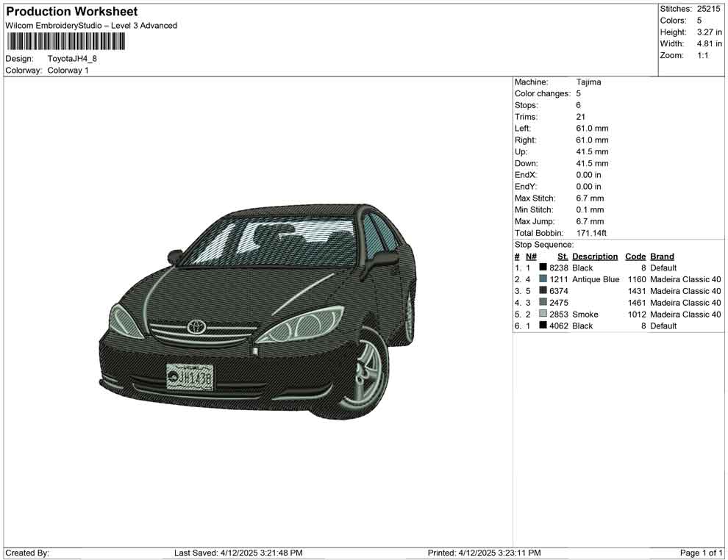This screenshot has height=560, width=728.
Task: Click the Machine value Tajima
Action: tap(588, 82)
